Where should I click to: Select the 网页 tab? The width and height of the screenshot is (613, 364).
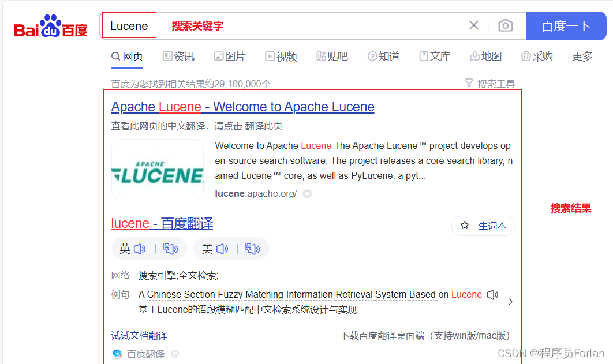pyautogui.click(x=128, y=57)
